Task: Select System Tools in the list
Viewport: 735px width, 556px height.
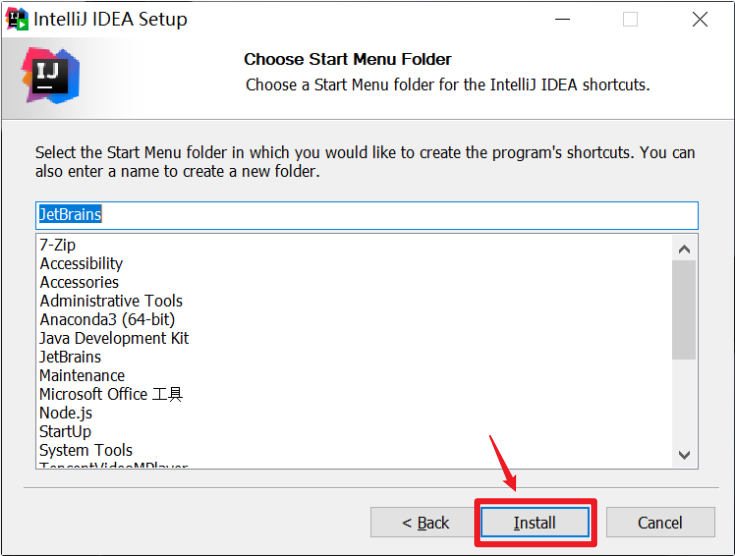Action: coord(86,450)
